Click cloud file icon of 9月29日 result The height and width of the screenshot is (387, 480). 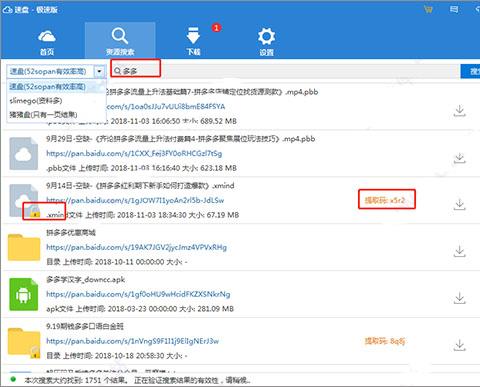[x=23, y=154]
